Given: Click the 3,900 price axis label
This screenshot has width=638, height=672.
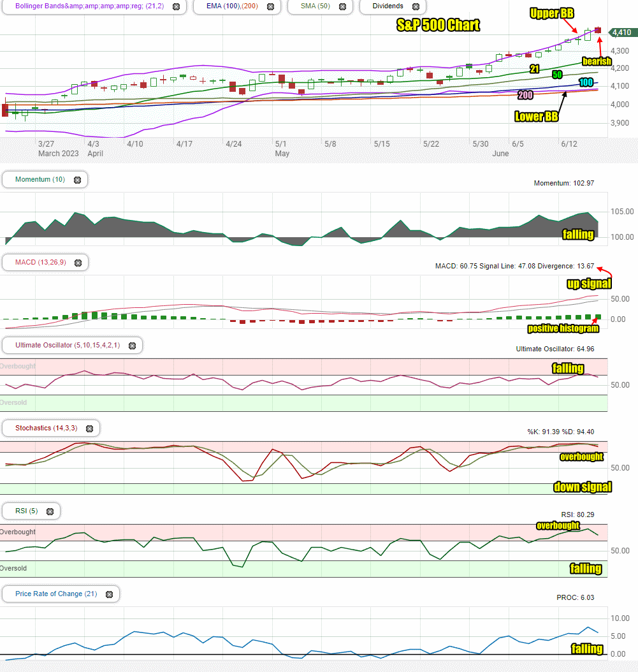Looking at the screenshot, I should point(620,123).
